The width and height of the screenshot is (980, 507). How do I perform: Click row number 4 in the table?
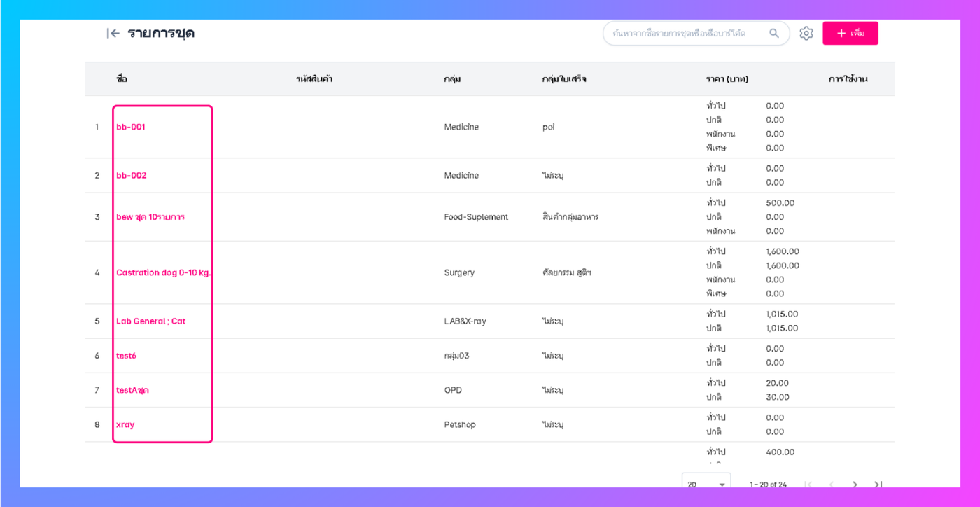pos(97,272)
